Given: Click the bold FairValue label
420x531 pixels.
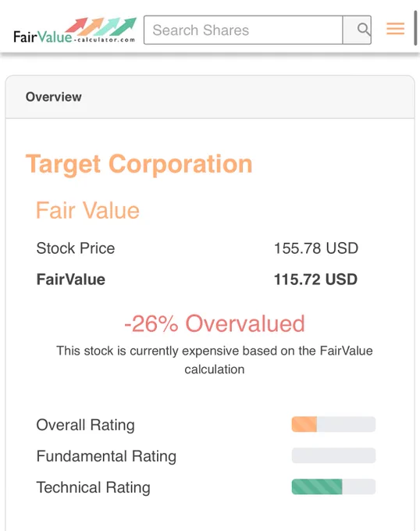Looking at the screenshot, I should [x=71, y=280].
